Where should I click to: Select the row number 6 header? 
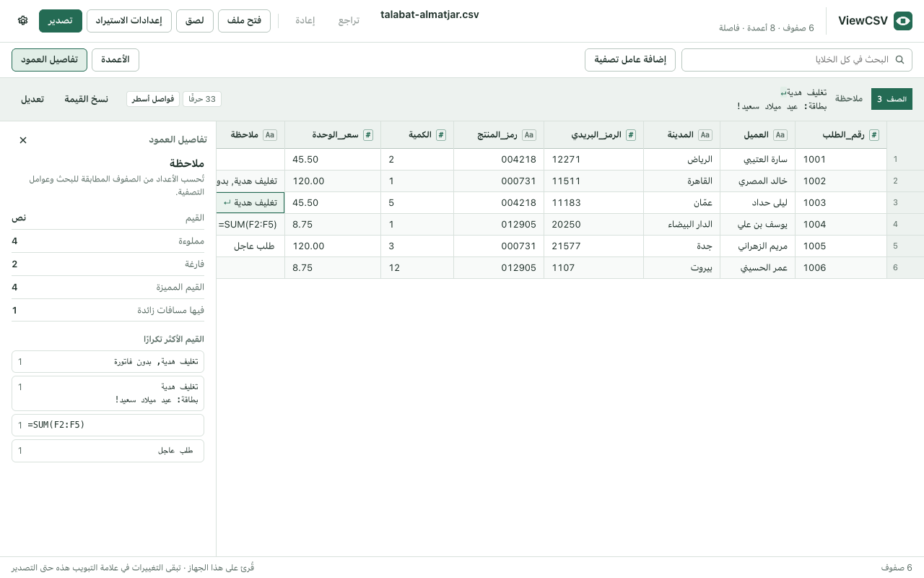pos(905,268)
